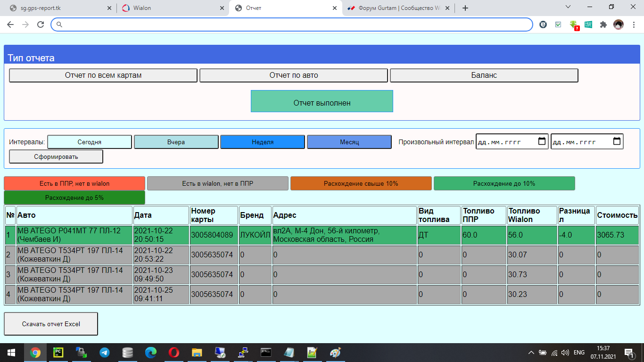Open calendar picker of the second date field
This screenshot has width=644, height=362.
click(617, 141)
